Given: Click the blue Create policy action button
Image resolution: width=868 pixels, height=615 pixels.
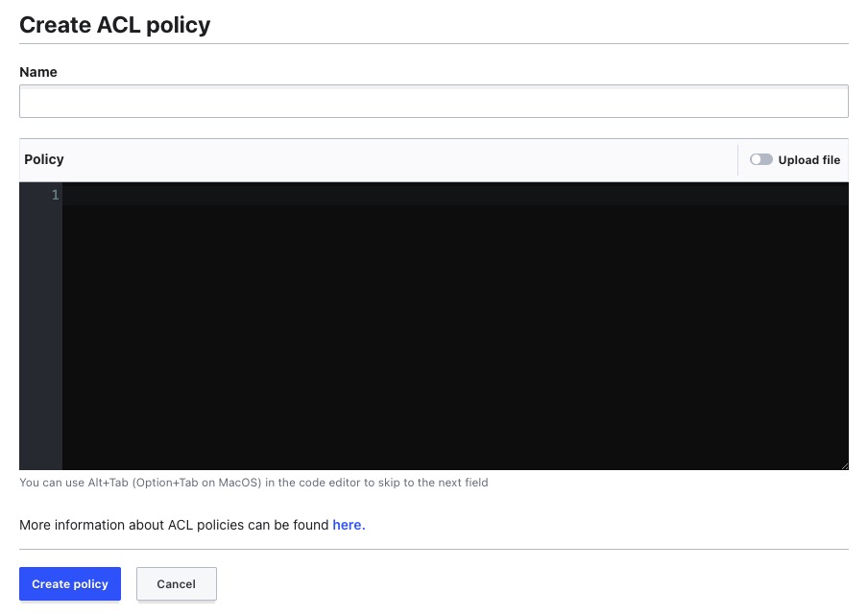Looking at the screenshot, I should 69,583.
